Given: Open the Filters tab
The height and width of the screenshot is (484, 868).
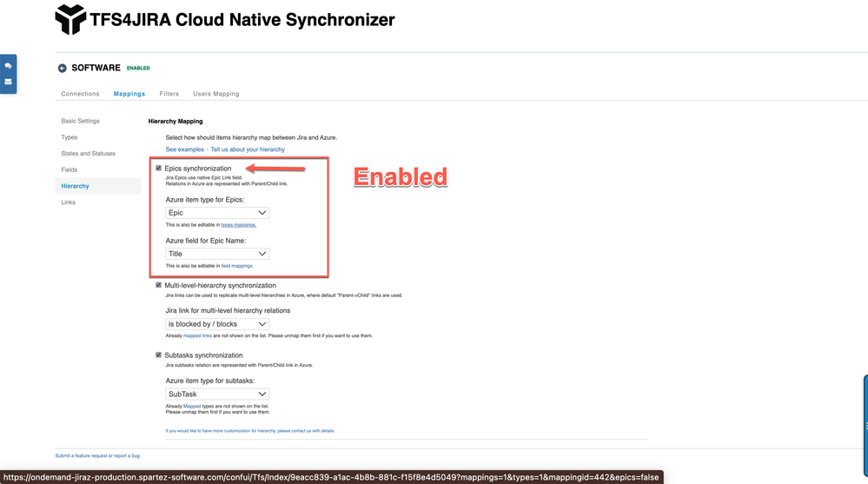Looking at the screenshot, I should point(169,94).
